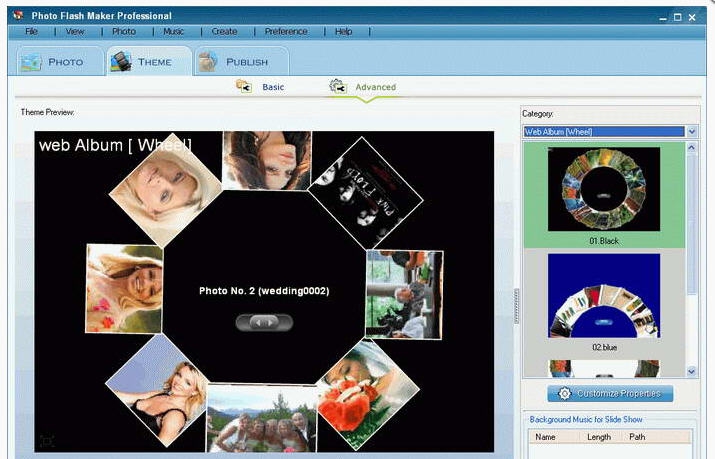Click the theme list scroll up arrow
Image resolution: width=715 pixels, height=459 pixels.
(691, 147)
